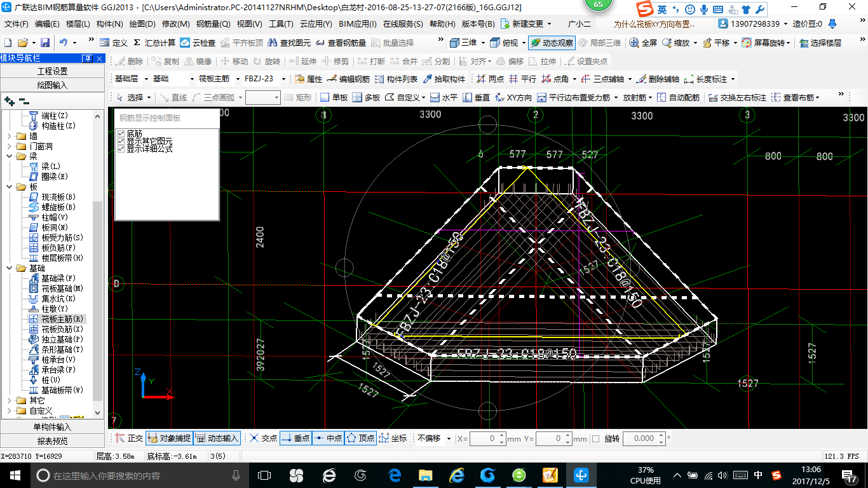Open 钢筋量(Q) menu
The image size is (868, 488).
click(x=214, y=24)
